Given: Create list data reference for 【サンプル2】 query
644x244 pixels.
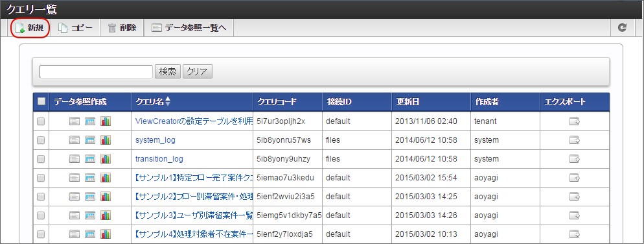Looking at the screenshot, I should pos(75,197).
